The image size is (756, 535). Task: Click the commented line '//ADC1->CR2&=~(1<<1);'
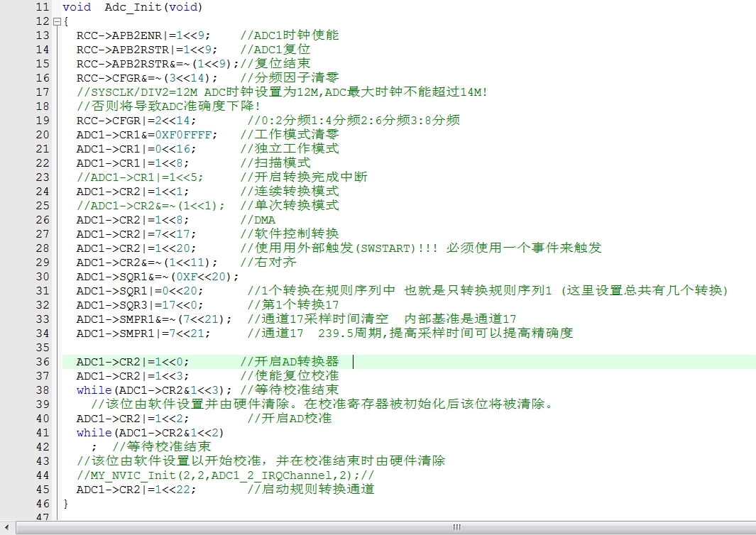(x=150, y=206)
